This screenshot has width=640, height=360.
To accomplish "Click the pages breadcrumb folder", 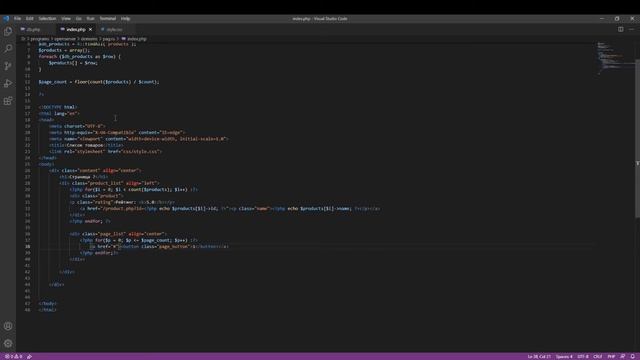I will tap(109, 39).
